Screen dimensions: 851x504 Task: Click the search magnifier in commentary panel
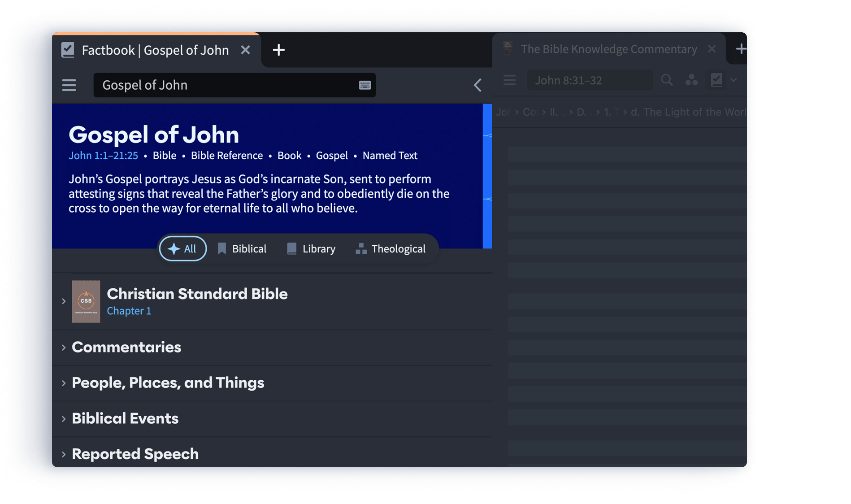tap(667, 80)
